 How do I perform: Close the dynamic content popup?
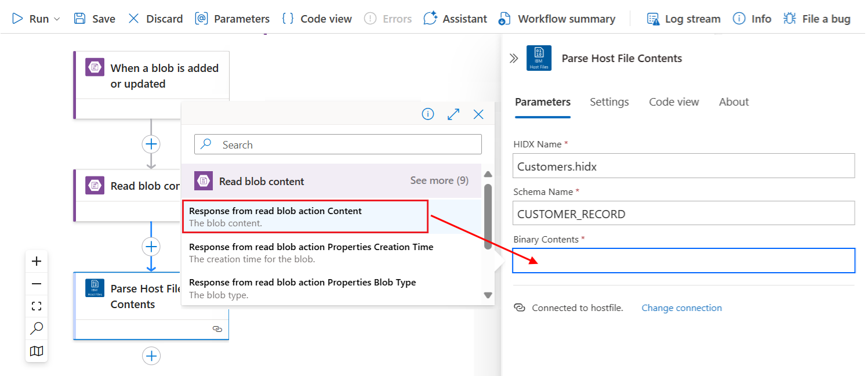pos(478,114)
